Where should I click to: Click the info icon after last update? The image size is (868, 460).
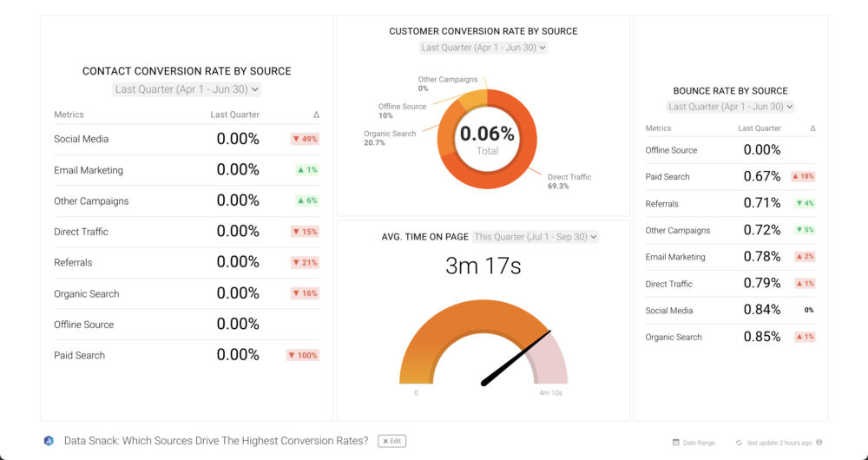(819, 443)
